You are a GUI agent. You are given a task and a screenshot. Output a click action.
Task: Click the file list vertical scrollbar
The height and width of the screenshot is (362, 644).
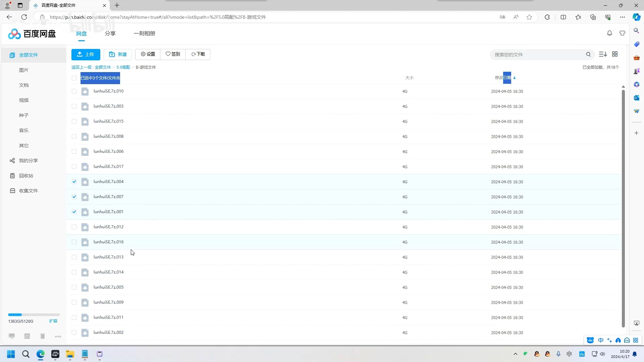click(x=623, y=208)
